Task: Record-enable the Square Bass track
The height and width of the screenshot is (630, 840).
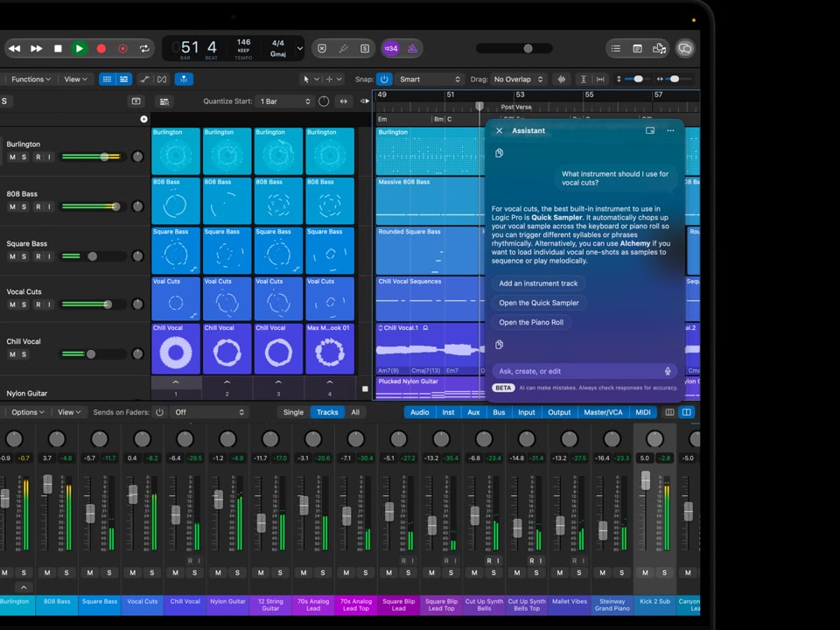Action: (38, 256)
